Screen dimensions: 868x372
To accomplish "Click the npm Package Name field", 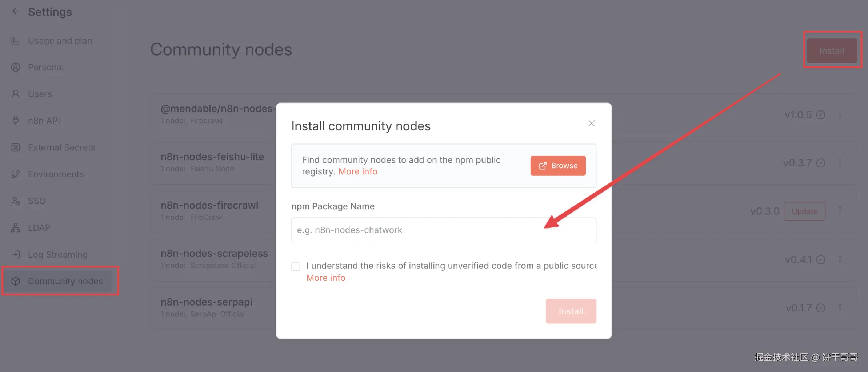I will (443, 230).
